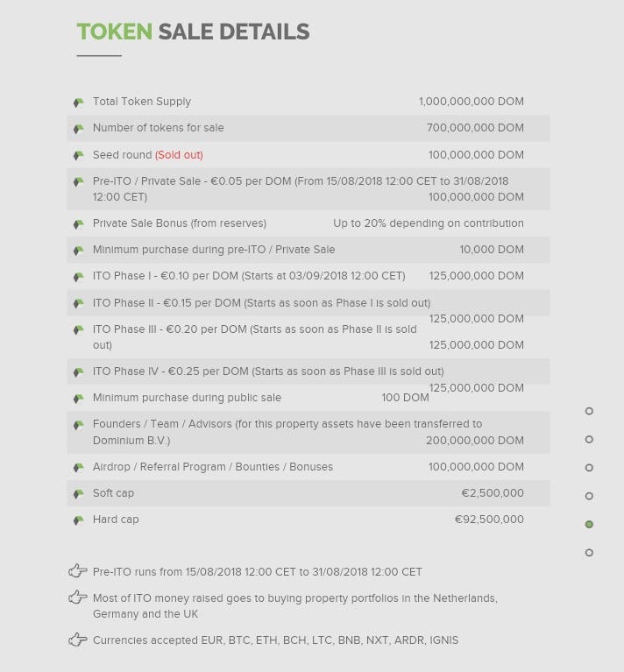The width and height of the screenshot is (624, 672).
Task: Click the leaf icon beside Seed round
Action: point(78,156)
